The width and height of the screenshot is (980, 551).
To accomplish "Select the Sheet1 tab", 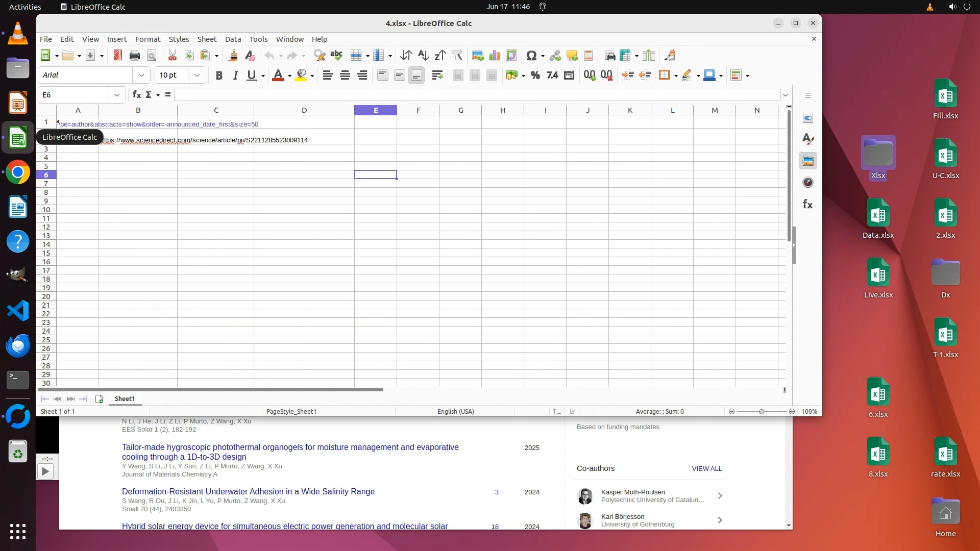I will point(125,399).
